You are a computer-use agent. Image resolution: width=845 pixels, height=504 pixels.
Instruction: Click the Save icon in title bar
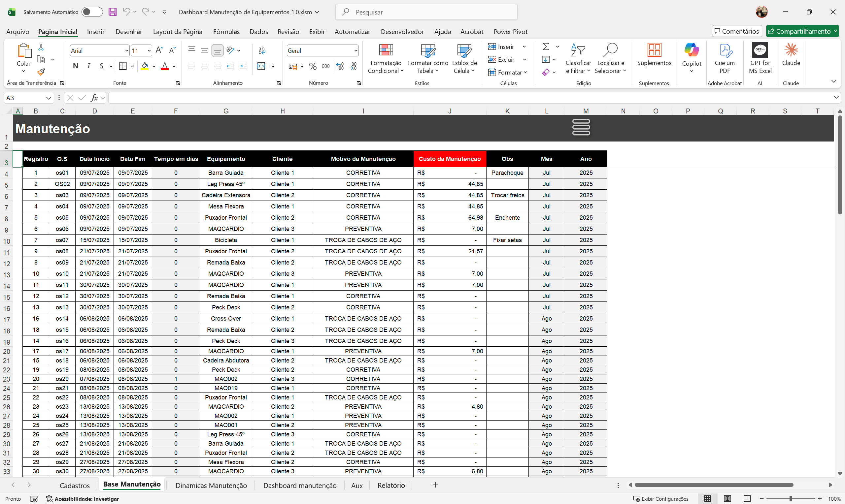(113, 12)
